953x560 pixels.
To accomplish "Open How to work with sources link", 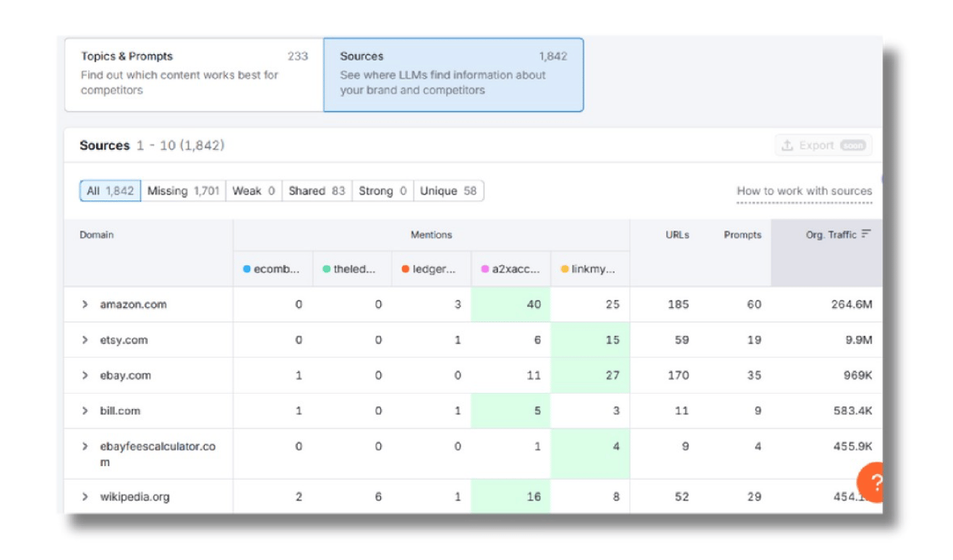I will (x=804, y=191).
